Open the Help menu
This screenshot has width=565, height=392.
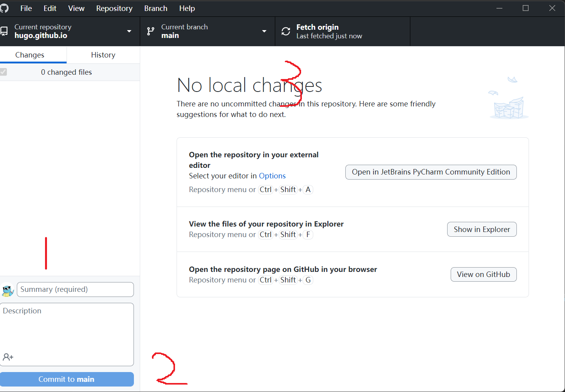(187, 8)
